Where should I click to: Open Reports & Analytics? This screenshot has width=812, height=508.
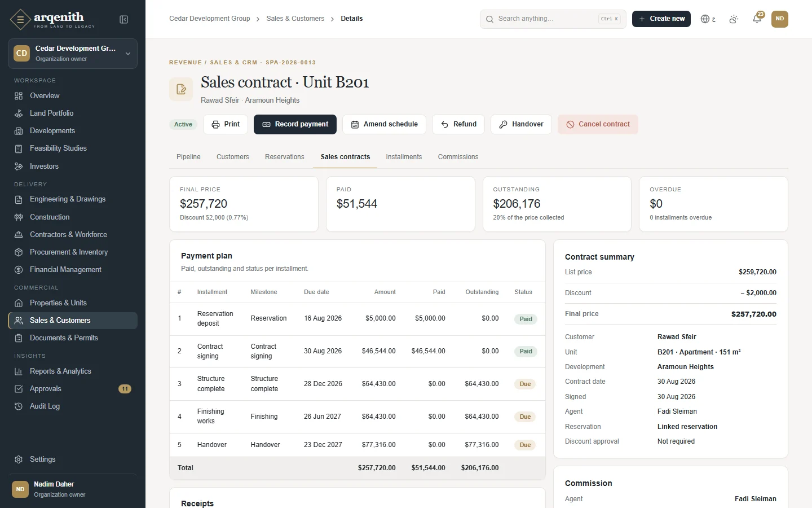tap(73, 371)
